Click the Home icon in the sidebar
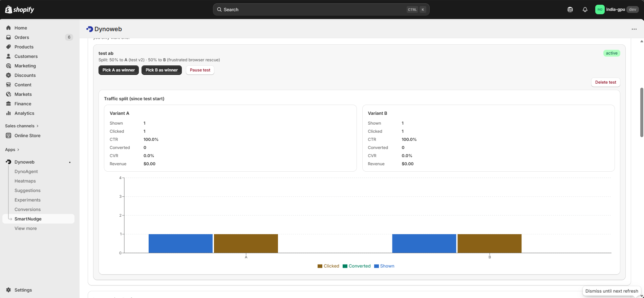 (x=8, y=28)
